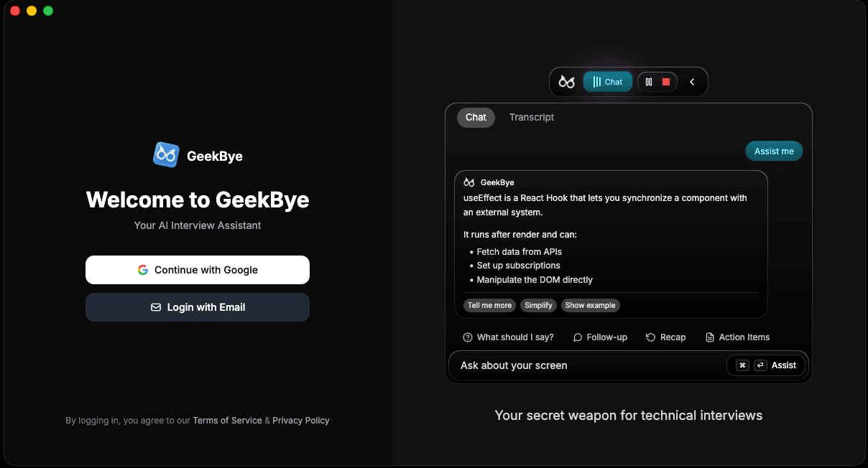Open the Privacy Policy link
Screen dimensions: 868x468
301,421
